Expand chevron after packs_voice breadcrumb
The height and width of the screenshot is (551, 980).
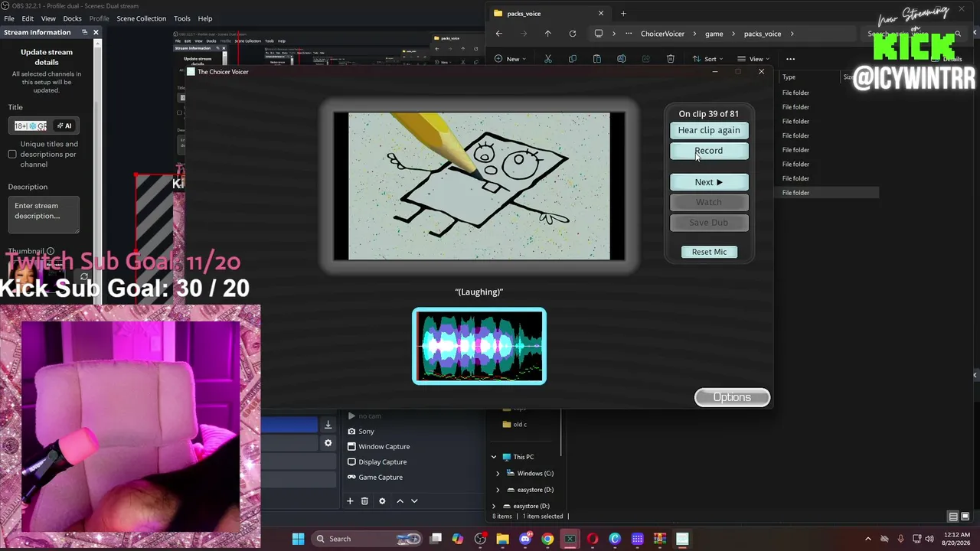(x=792, y=34)
